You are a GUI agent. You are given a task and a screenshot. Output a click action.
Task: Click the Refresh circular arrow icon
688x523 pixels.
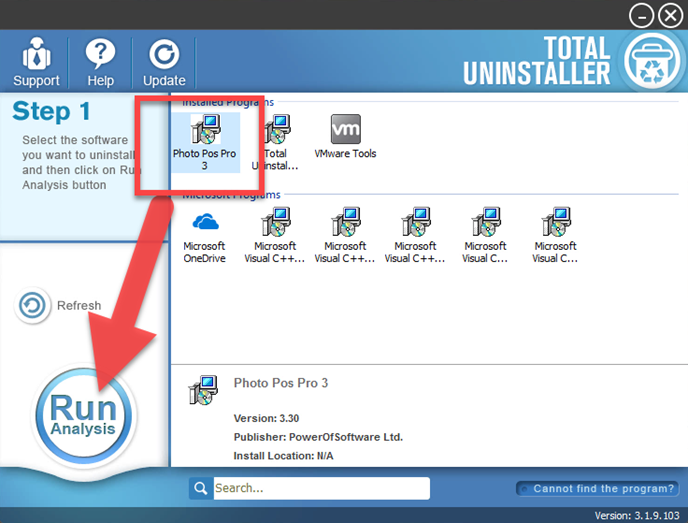(x=32, y=305)
